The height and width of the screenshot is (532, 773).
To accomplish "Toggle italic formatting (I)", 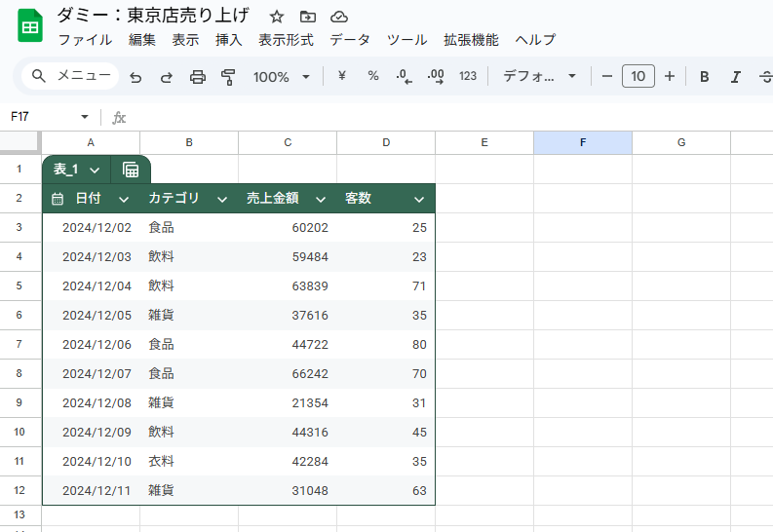I will pyautogui.click(x=736, y=77).
